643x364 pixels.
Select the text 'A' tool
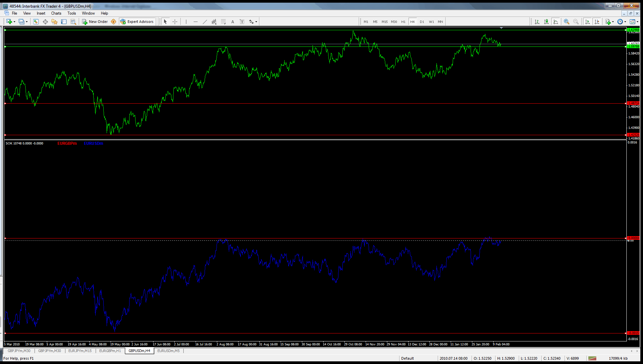pos(232,22)
